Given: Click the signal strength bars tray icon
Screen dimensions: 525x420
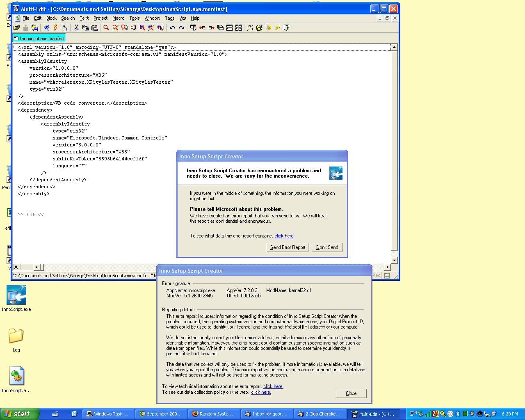Looking at the screenshot, I should click(x=428, y=414).
